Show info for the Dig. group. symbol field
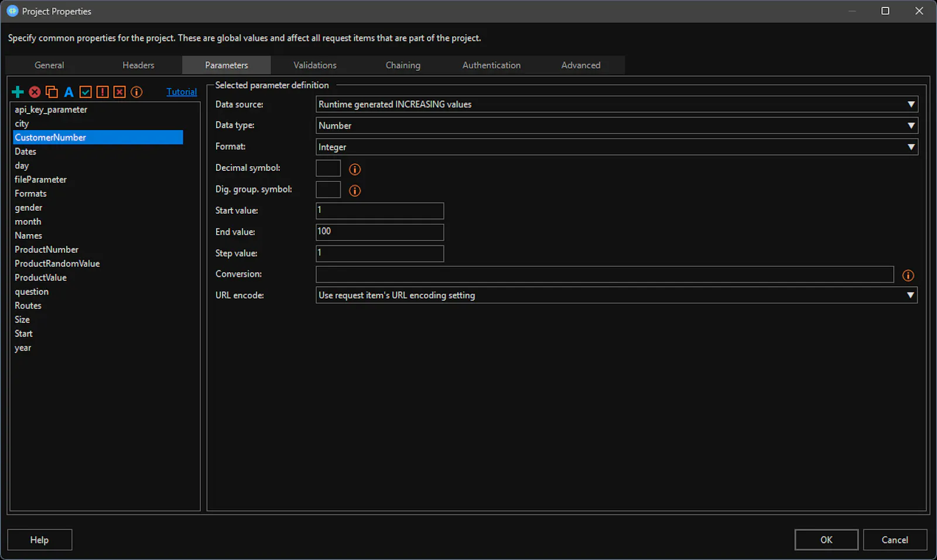 click(x=355, y=191)
